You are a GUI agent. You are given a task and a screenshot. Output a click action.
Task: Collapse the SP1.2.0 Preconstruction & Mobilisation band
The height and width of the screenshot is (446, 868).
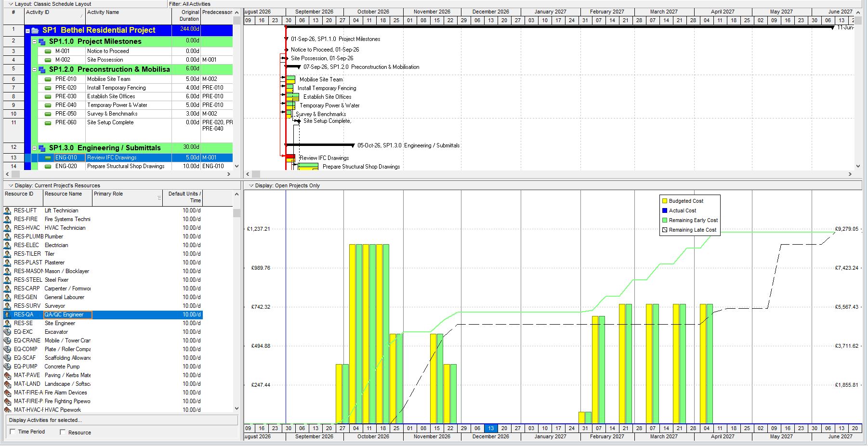coord(35,70)
